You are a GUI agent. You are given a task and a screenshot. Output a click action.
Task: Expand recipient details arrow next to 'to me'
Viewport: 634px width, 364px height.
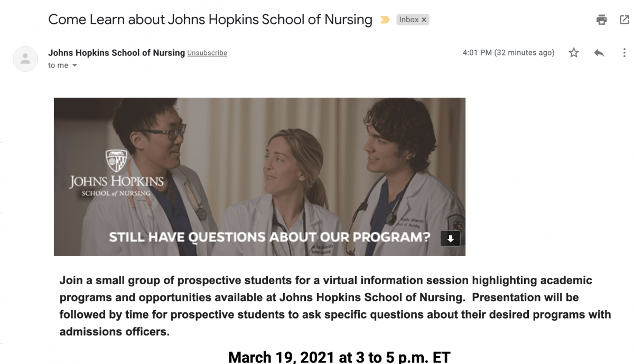(74, 66)
